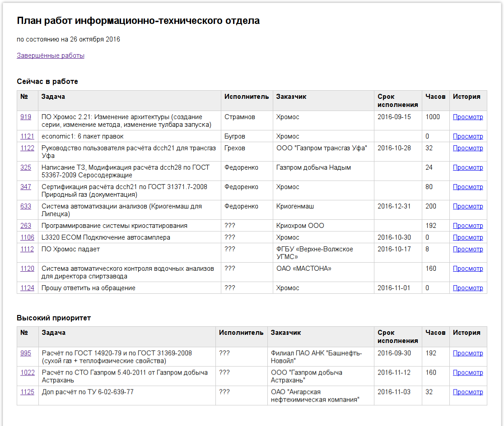
Task: Open task number 633
Action: tap(26, 206)
